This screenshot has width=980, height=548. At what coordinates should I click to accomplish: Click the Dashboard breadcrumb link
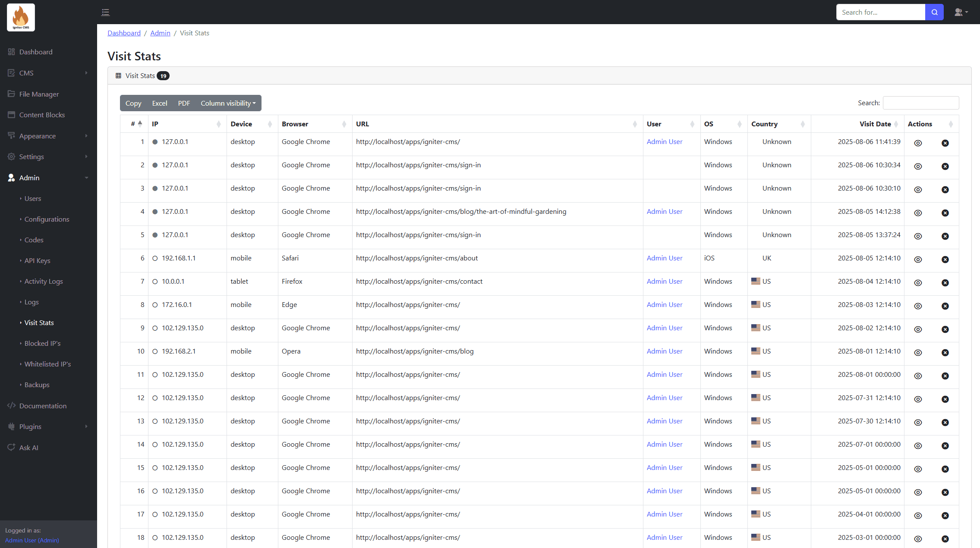(x=124, y=33)
